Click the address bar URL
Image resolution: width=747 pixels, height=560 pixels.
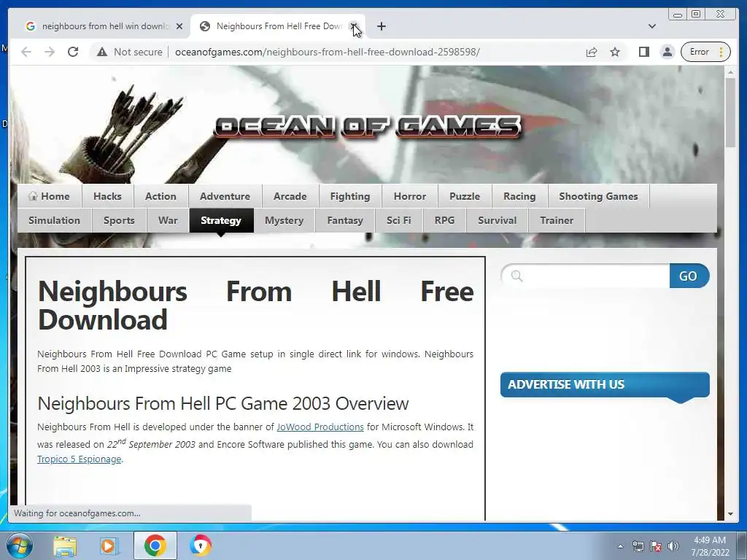coord(328,52)
